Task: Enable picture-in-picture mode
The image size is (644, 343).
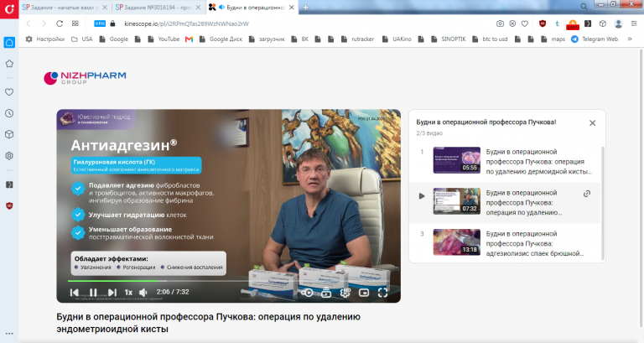Action: pyautogui.click(x=364, y=293)
